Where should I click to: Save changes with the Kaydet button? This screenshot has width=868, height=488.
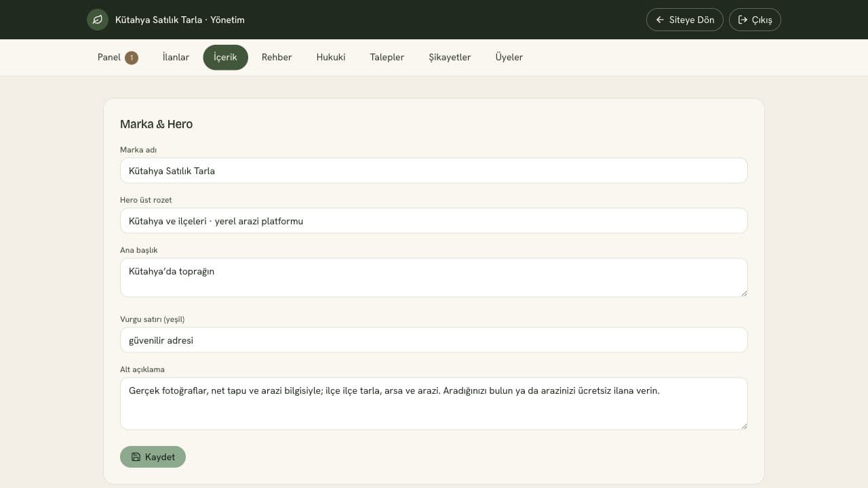point(153,457)
